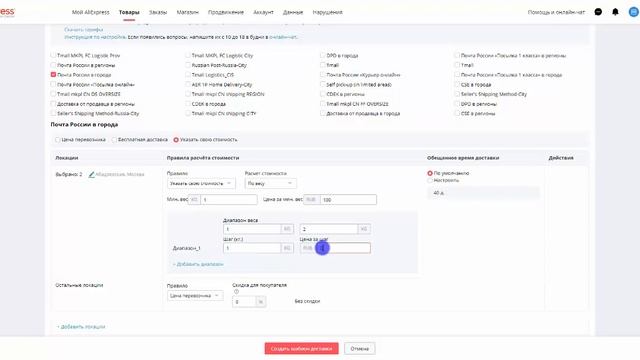Select the Указать свою стоимость radio option

176,140
